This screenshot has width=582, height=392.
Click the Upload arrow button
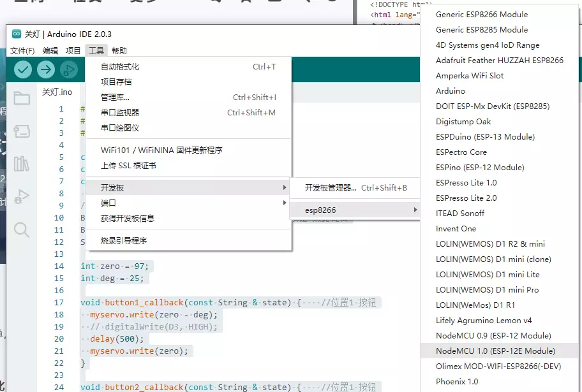coord(46,69)
